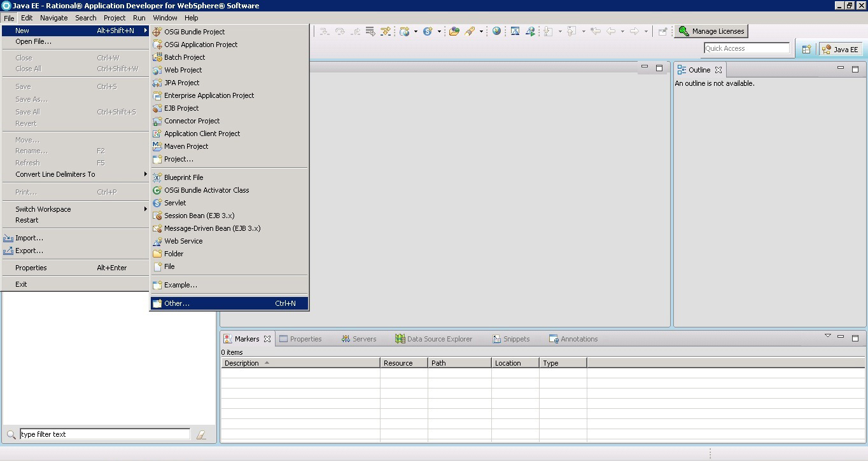The image size is (868, 461).
Task: Click the Path column header
Action: point(459,363)
